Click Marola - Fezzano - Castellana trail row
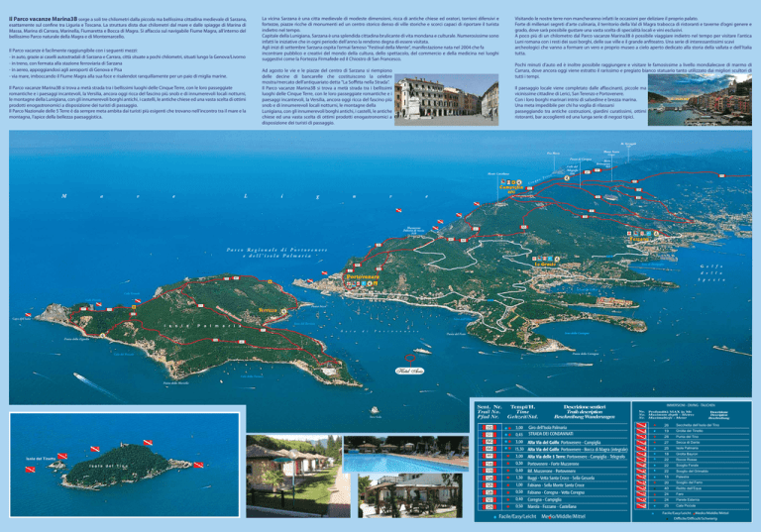 click(552, 506)
